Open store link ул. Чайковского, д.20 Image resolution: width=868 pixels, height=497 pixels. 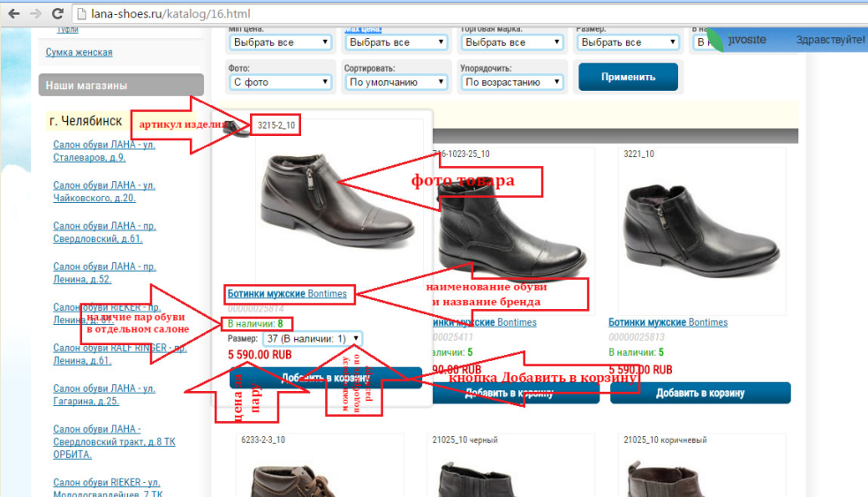[104, 192]
